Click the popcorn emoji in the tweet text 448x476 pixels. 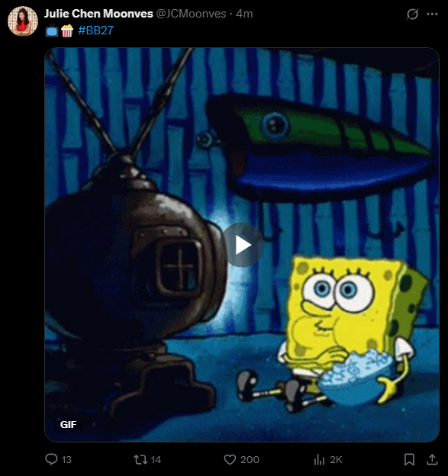pyautogui.click(x=67, y=31)
